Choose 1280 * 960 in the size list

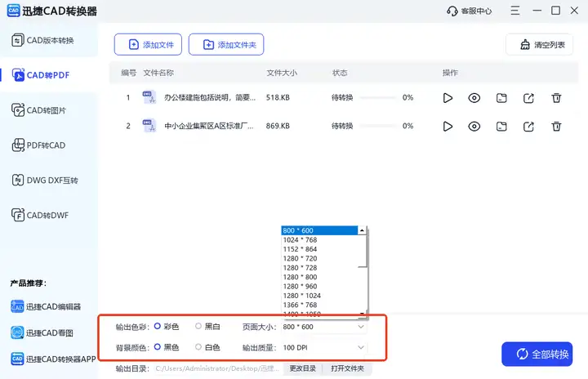pos(319,287)
